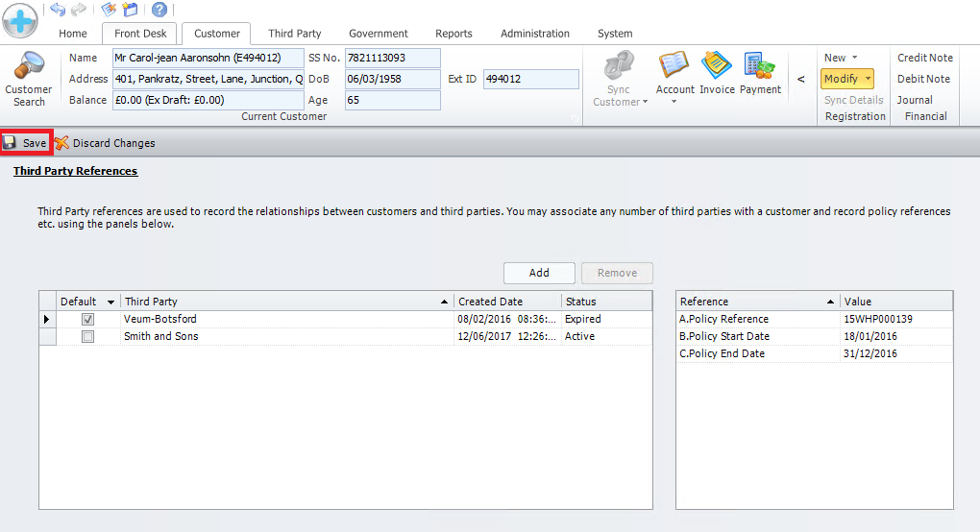Image resolution: width=980 pixels, height=532 pixels.
Task: Click the blue Help question mark icon
Action: (159, 10)
